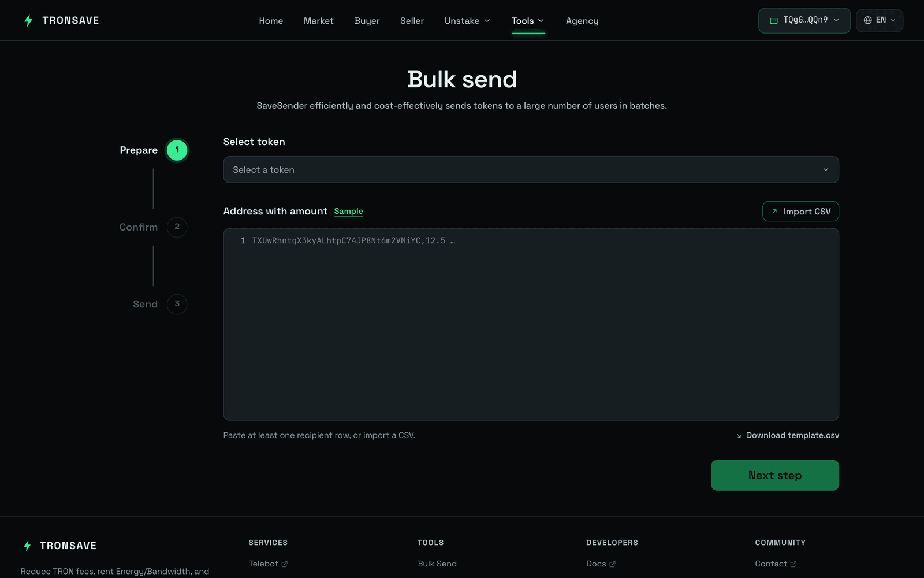This screenshot has width=924, height=578.
Task: Click the external link icon next to Docs
Action: (612, 564)
